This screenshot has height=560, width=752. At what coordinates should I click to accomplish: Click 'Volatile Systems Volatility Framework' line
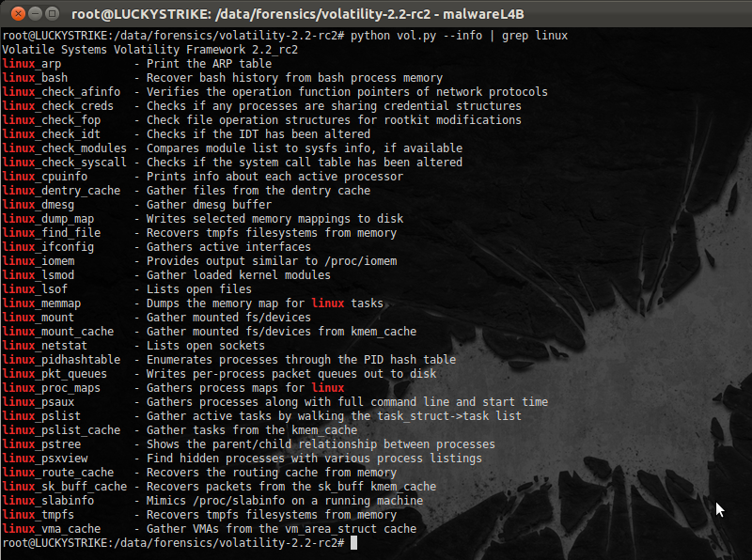(150, 50)
